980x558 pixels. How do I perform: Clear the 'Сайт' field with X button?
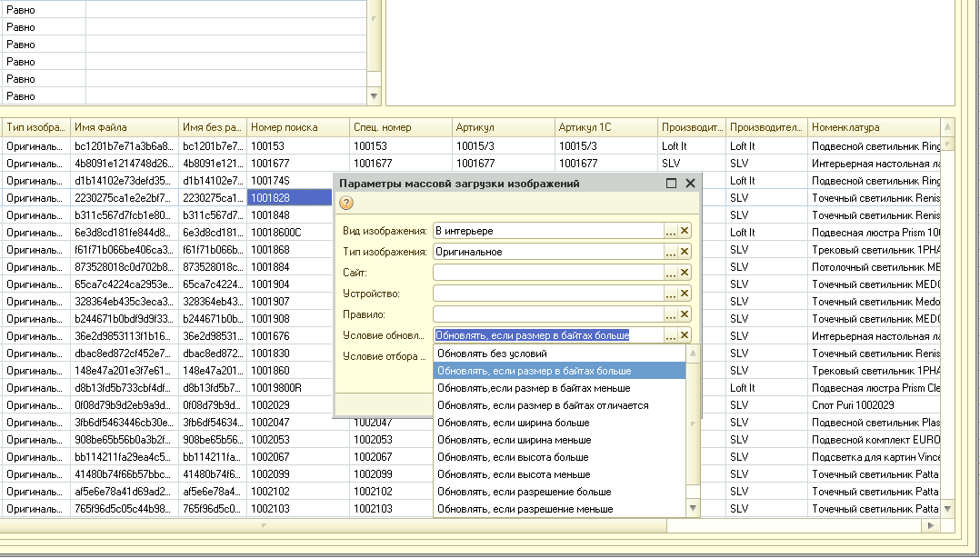[x=685, y=273]
